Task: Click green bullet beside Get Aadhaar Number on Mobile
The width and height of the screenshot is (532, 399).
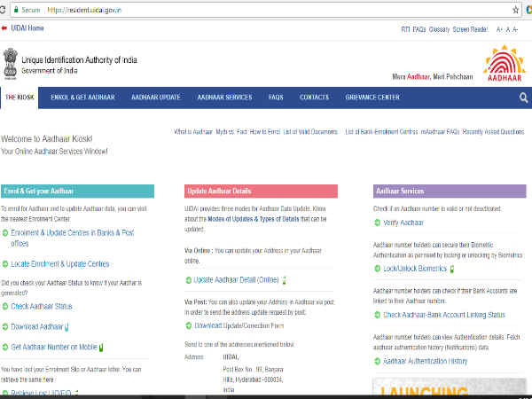Action: 5,347
